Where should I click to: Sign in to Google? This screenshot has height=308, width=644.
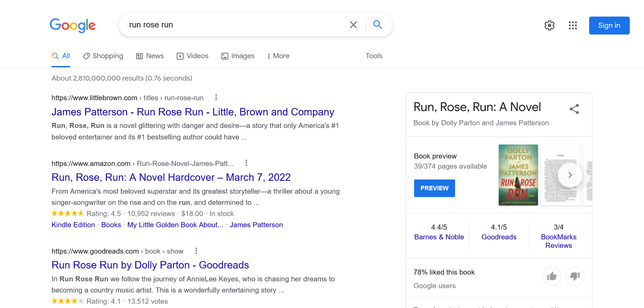pyautogui.click(x=609, y=25)
